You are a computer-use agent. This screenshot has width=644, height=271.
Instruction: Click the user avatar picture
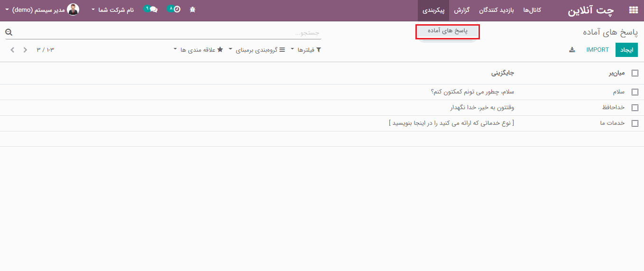click(x=73, y=9)
